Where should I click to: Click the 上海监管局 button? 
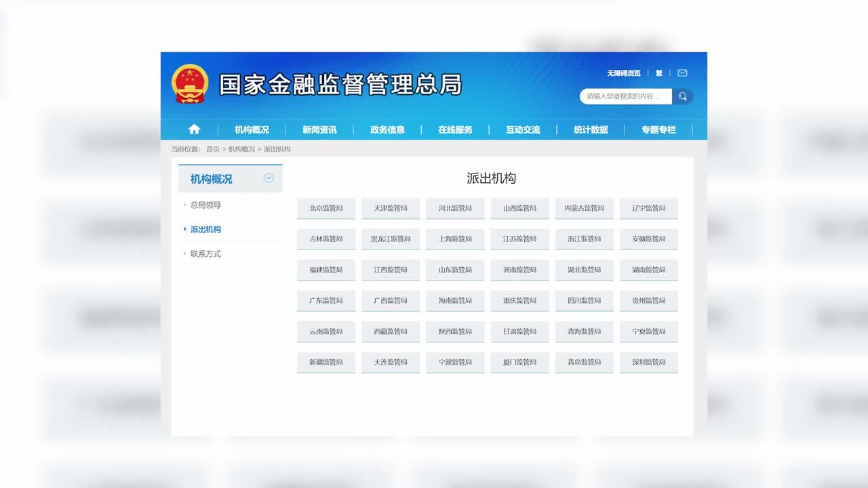455,239
